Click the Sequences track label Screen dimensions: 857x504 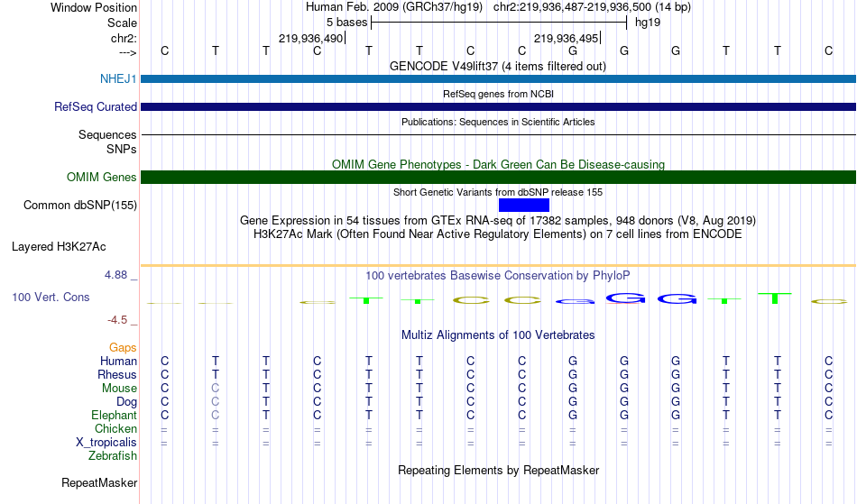click(x=107, y=135)
